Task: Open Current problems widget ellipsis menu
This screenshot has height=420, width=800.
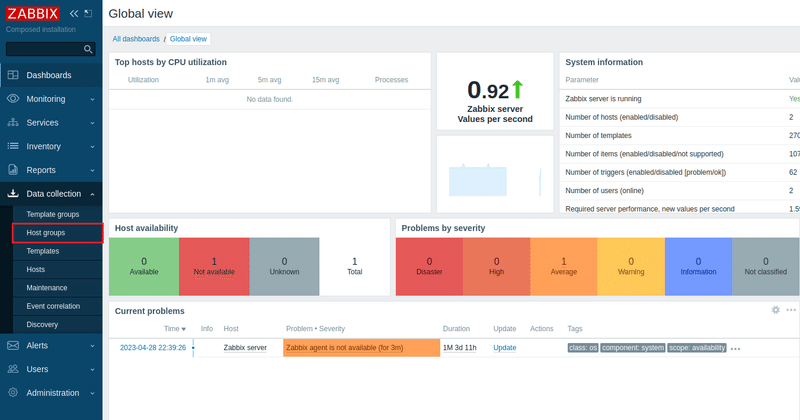Action: (791, 310)
